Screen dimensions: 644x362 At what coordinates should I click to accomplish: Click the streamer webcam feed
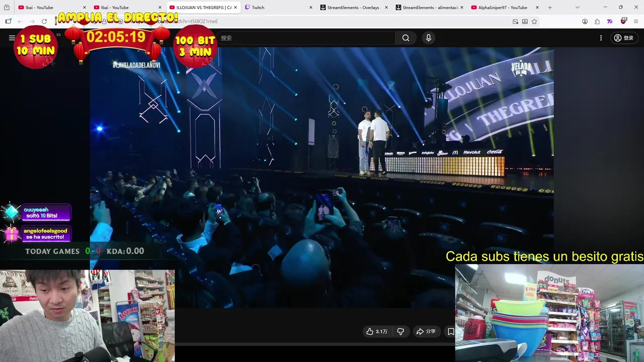(87, 316)
